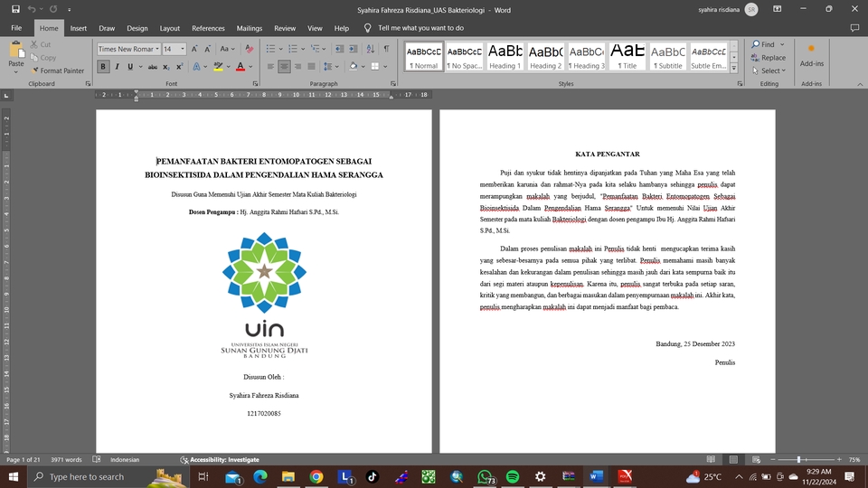Increase font size with grow icon
This screenshot has height=488, width=868.
click(x=194, y=49)
